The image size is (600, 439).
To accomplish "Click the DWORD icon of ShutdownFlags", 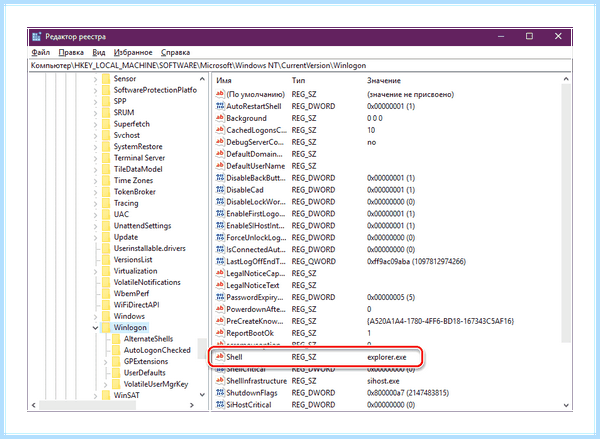I will (220, 393).
